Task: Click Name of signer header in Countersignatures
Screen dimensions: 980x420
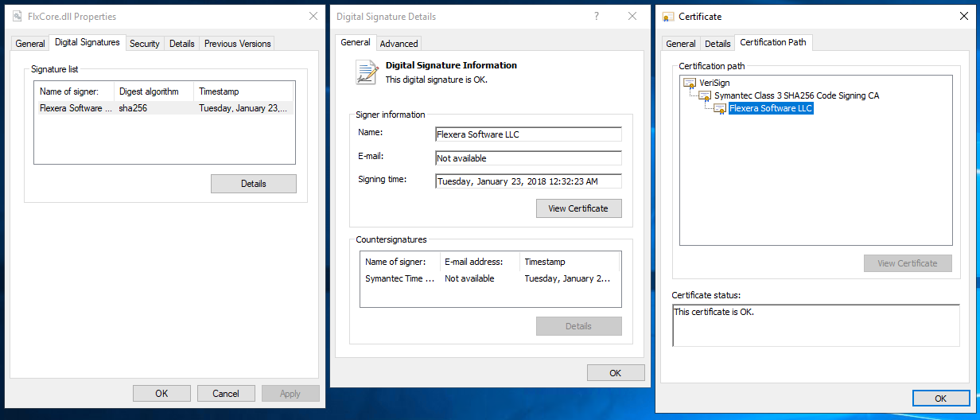Action: pos(400,262)
